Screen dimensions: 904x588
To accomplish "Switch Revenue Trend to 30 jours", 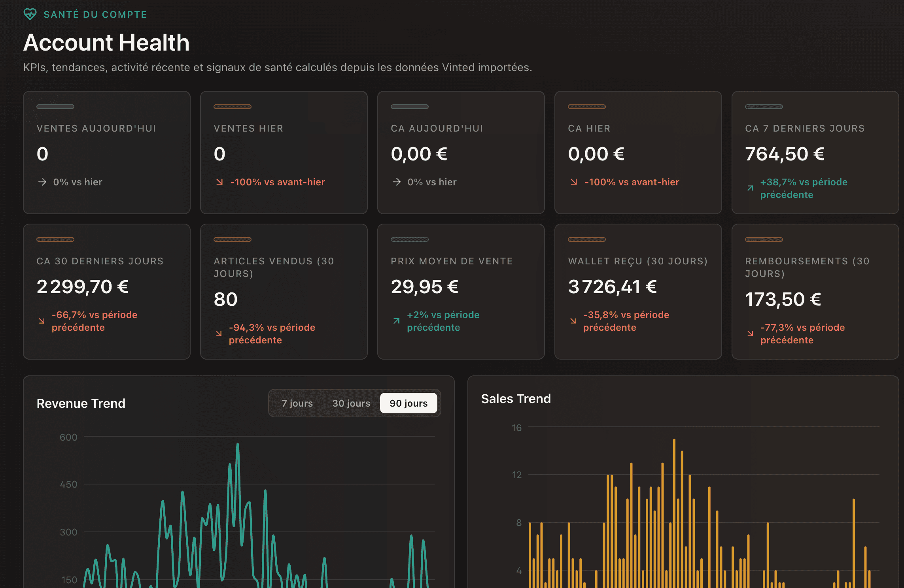I will (x=351, y=403).
